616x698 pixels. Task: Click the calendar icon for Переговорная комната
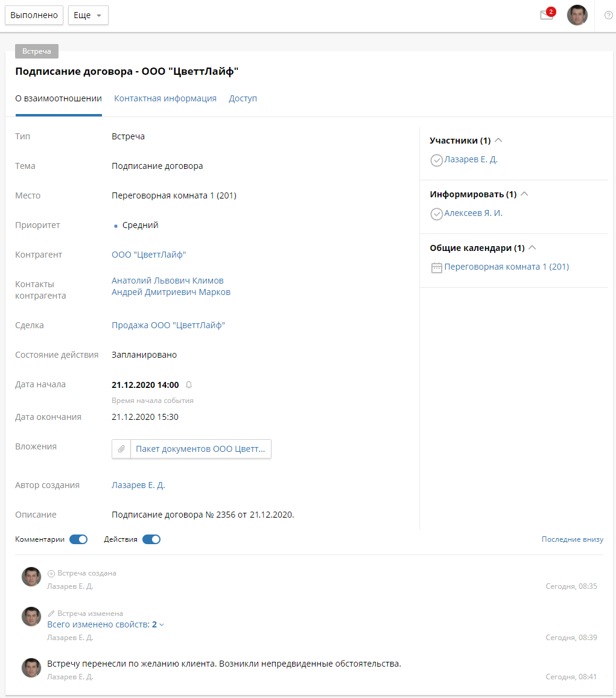pyautogui.click(x=437, y=268)
